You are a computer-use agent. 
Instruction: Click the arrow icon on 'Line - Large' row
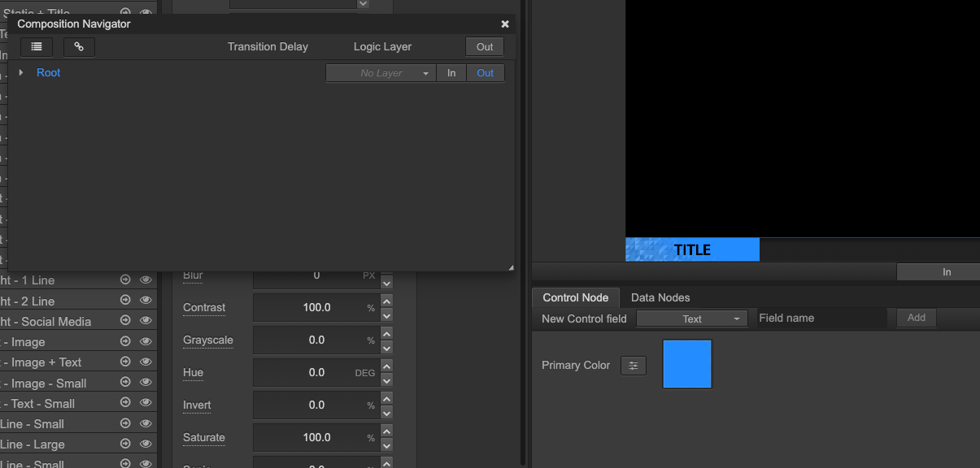[x=125, y=444]
